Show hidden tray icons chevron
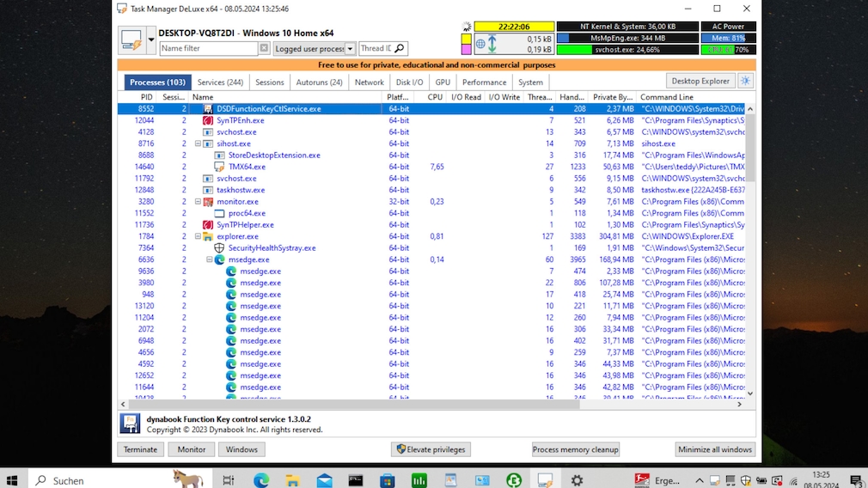 700,481
